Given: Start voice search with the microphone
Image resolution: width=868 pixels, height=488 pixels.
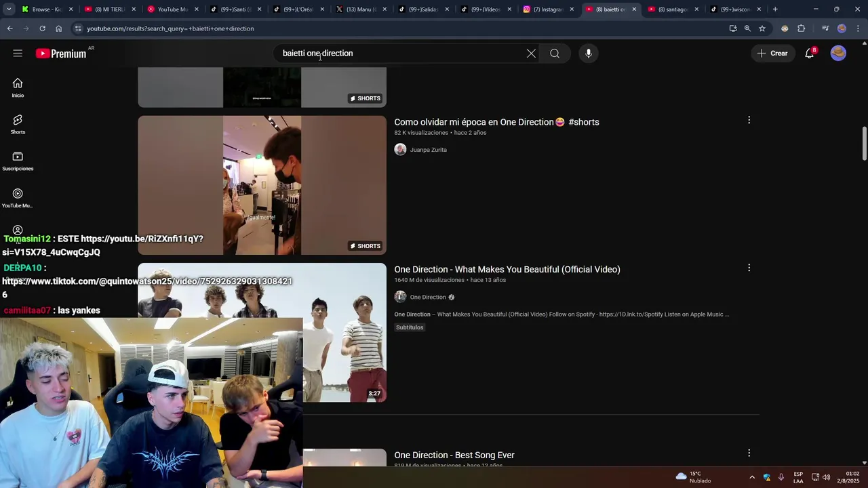Looking at the screenshot, I should (589, 54).
